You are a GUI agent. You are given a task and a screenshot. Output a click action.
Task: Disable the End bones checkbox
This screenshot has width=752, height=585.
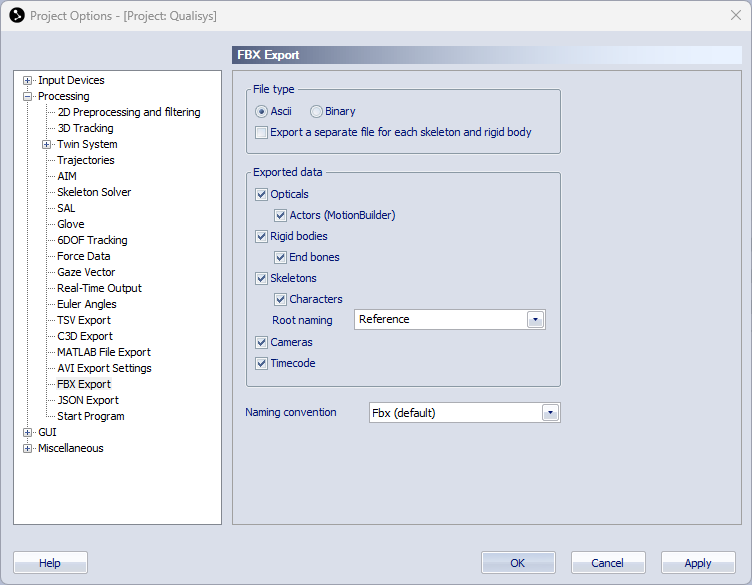[x=281, y=257]
